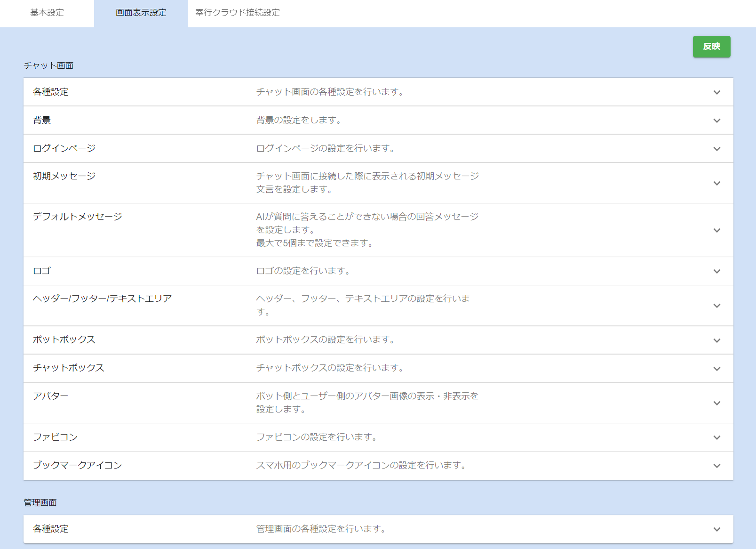Viewport: 756px width, 549px height.
Task: Select the アバター row label
Action: coord(51,396)
